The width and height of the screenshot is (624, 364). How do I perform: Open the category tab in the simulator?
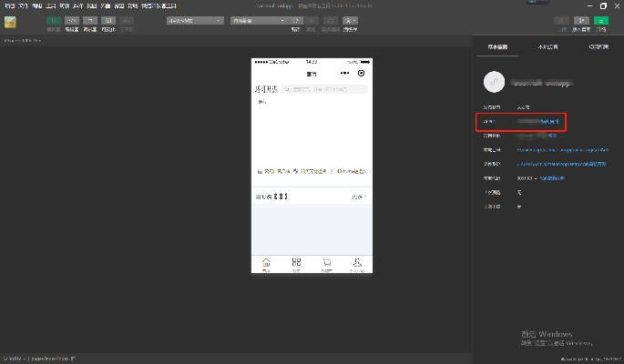[296, 264]
